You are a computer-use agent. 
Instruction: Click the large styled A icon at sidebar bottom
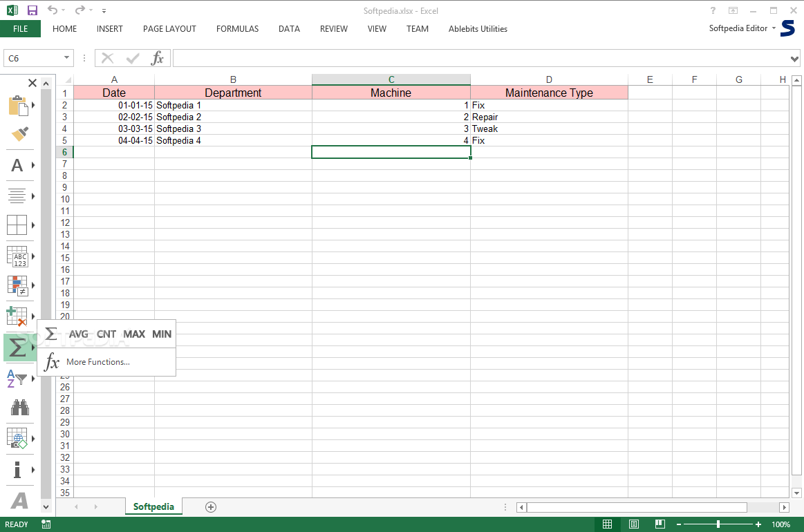point(19,501)
